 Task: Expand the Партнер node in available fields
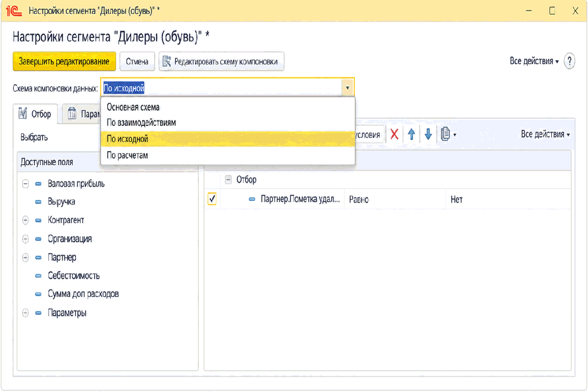[x=26, y=257]
